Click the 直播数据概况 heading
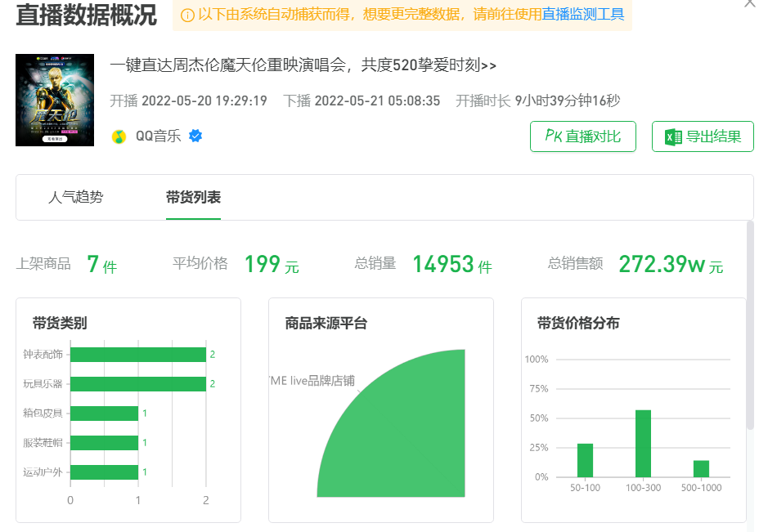 86,15
